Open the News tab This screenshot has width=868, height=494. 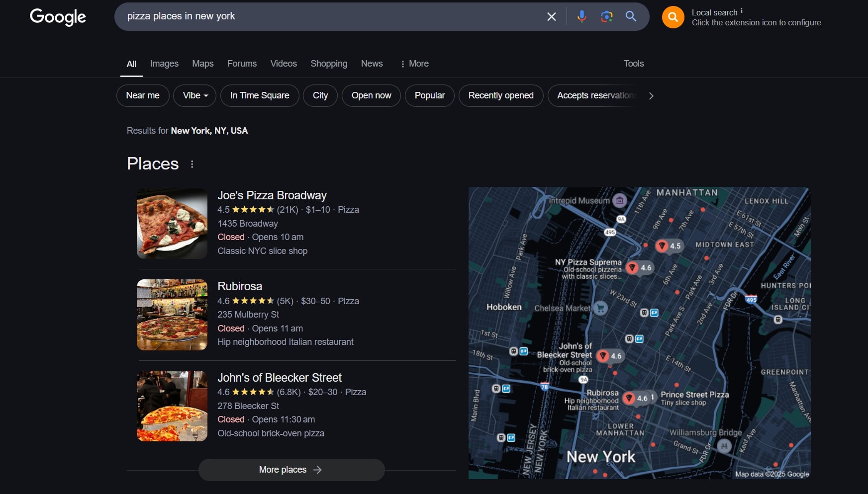[x=372, y=64]
